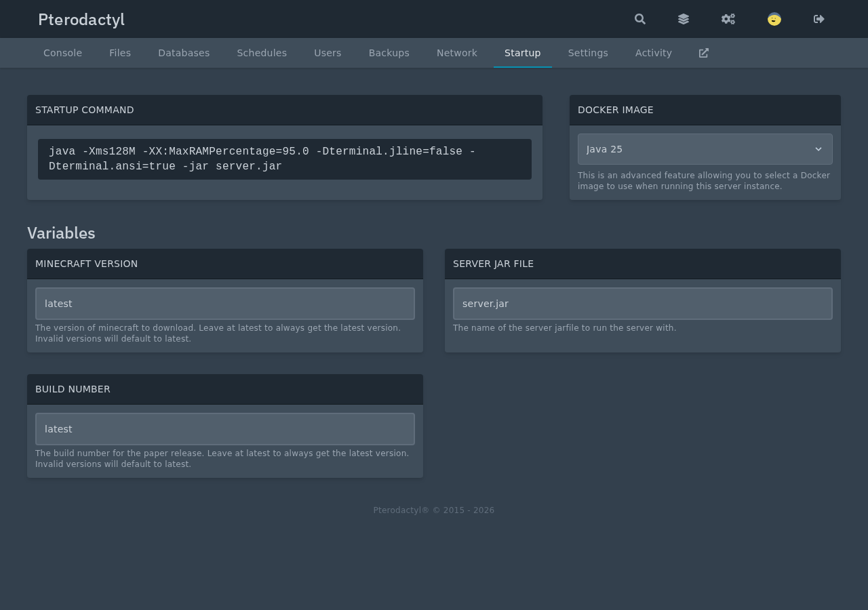Click the startup command text box
Screen dimensions: 868x610
coord(285,159)
